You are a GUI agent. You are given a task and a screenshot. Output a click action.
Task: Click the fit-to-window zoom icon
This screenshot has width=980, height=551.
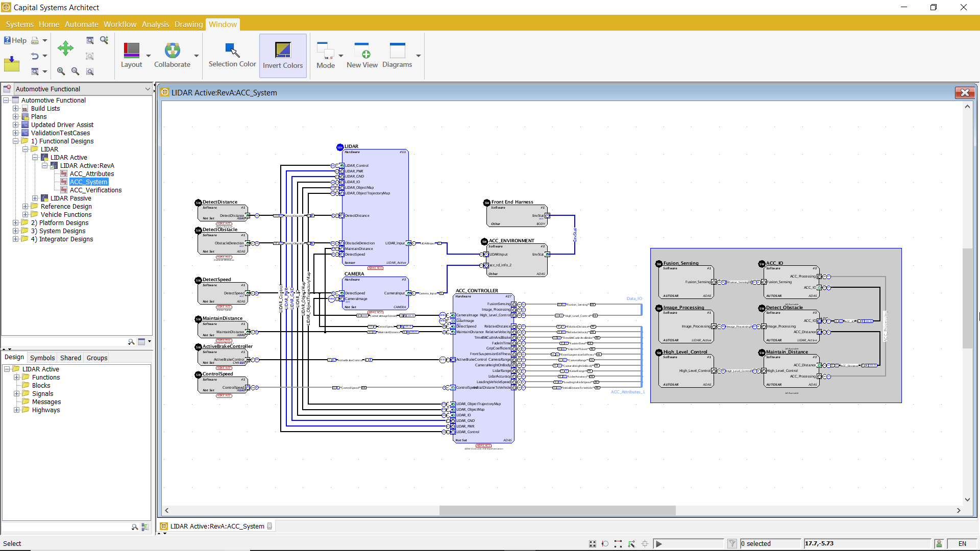(x=90, y=71)
